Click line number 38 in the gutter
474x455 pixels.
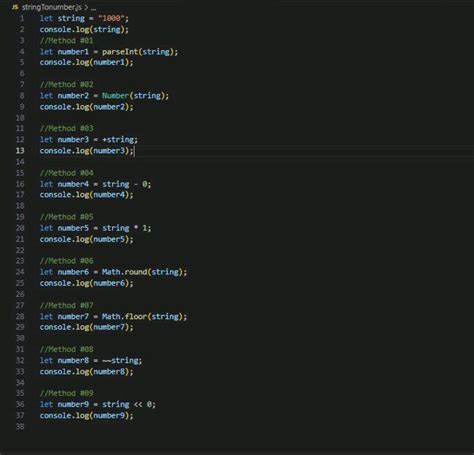tap(20, 426)
